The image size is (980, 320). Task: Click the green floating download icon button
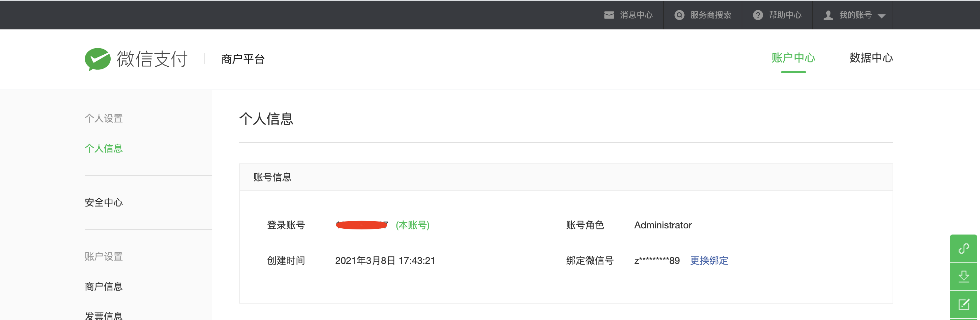click(964, 276)
